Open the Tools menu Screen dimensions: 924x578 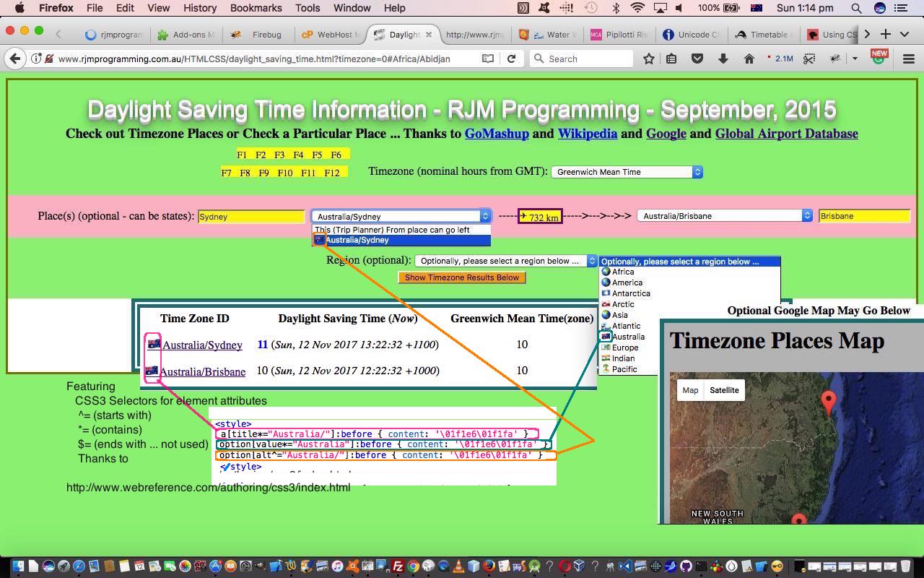[308, 8]
